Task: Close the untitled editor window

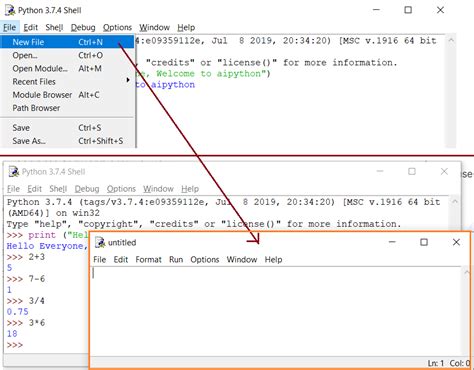Action: point(456,242)
